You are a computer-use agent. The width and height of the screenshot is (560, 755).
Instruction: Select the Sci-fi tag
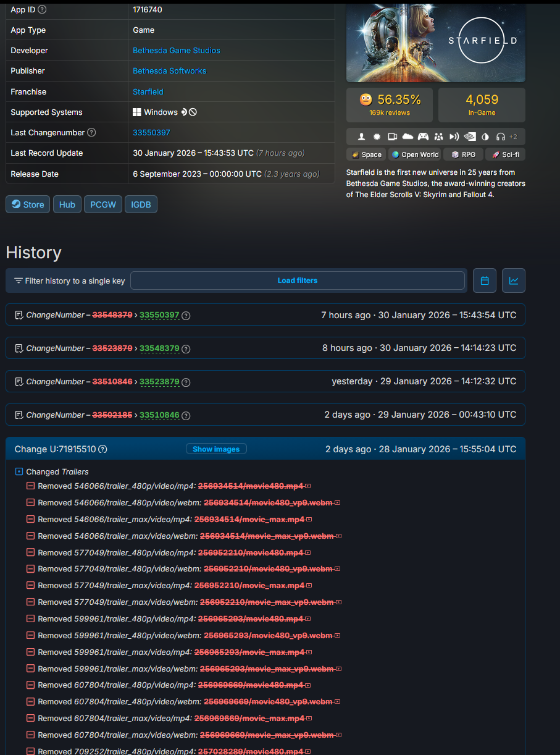pyautogui.click(x=505, y=154)
